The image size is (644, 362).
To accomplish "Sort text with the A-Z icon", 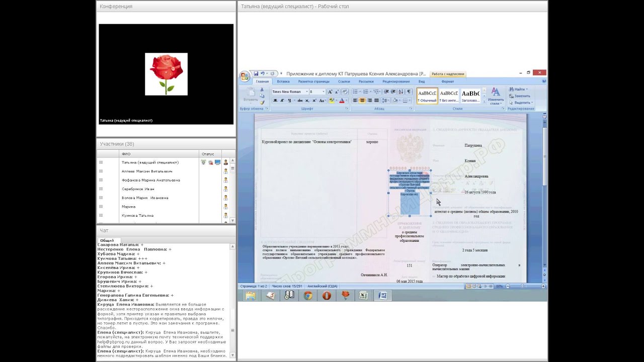I will [401, 92].
